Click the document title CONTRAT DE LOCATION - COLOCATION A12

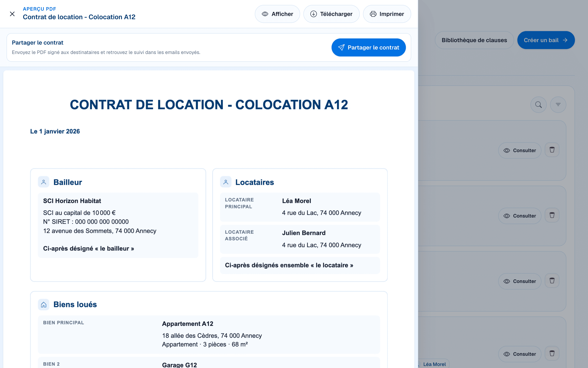(209, 105)
